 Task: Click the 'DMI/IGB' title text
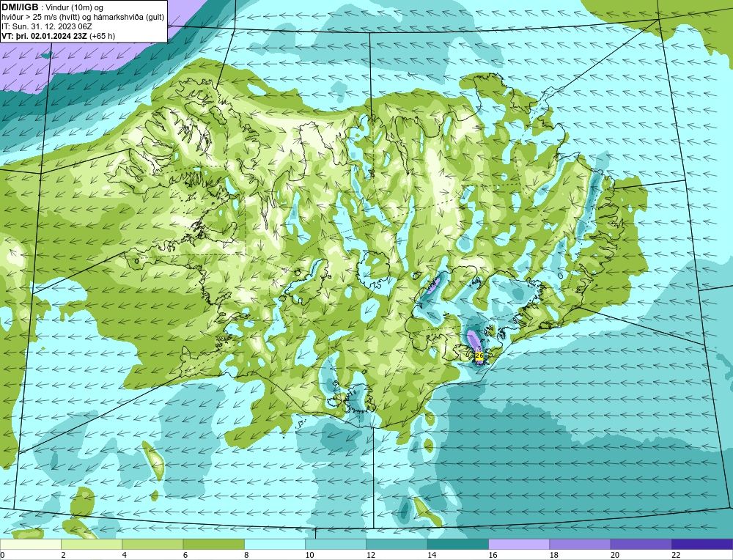click(x=20, y=7)
